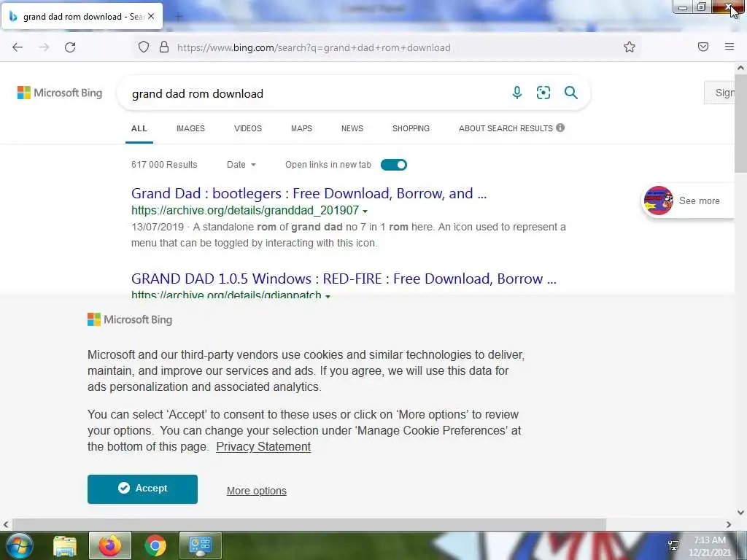
Task: Click the padlock site security icon
Action: (164, 47)
